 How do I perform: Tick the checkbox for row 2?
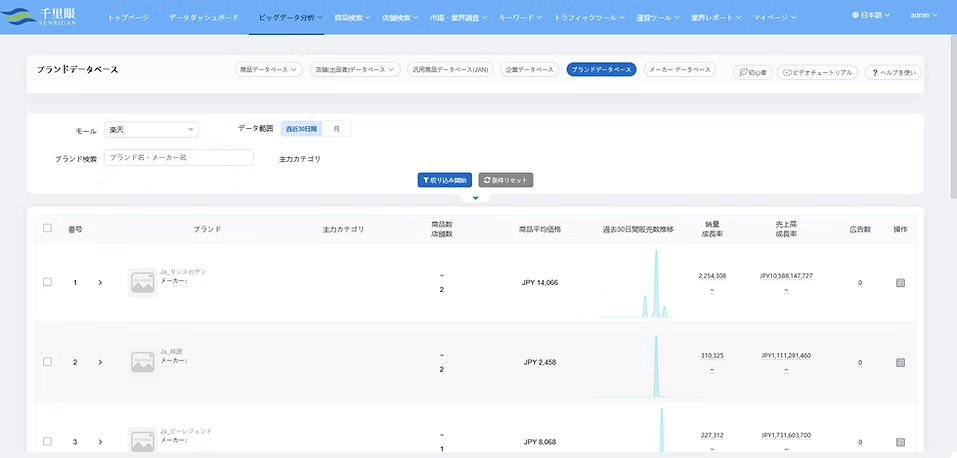(48, 362)
